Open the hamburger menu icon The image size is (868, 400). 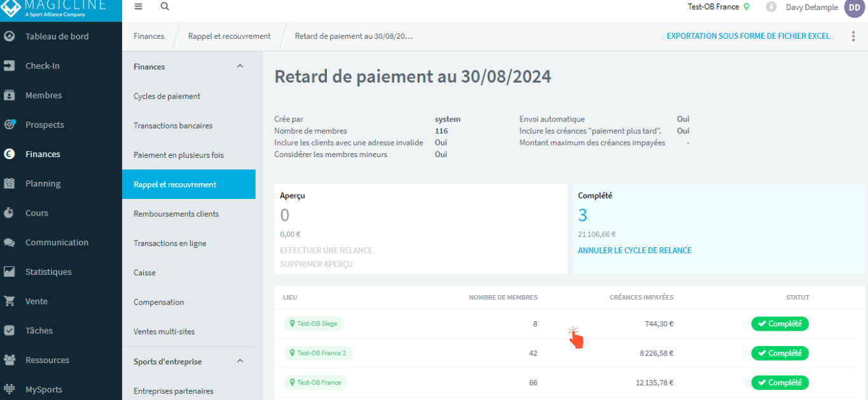click(x=139, y=6)
